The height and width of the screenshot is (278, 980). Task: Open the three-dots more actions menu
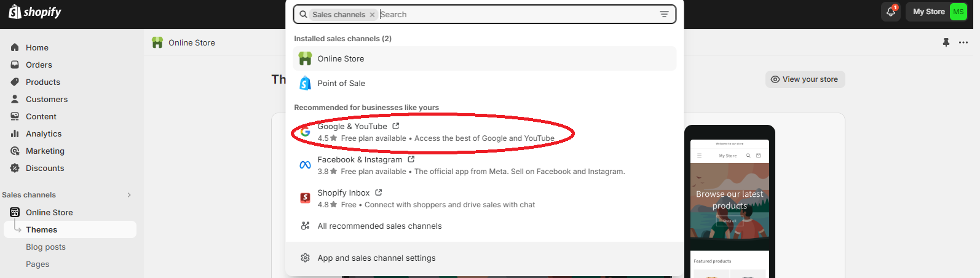[x=963, y=42]
